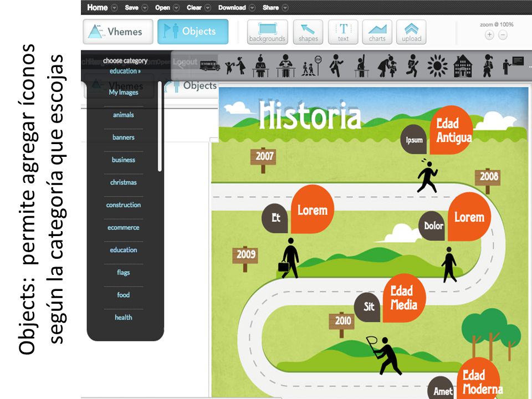The image size is (532, 399).
Task: Choose the ecommerce category
Action: click(x=124, y=227)
